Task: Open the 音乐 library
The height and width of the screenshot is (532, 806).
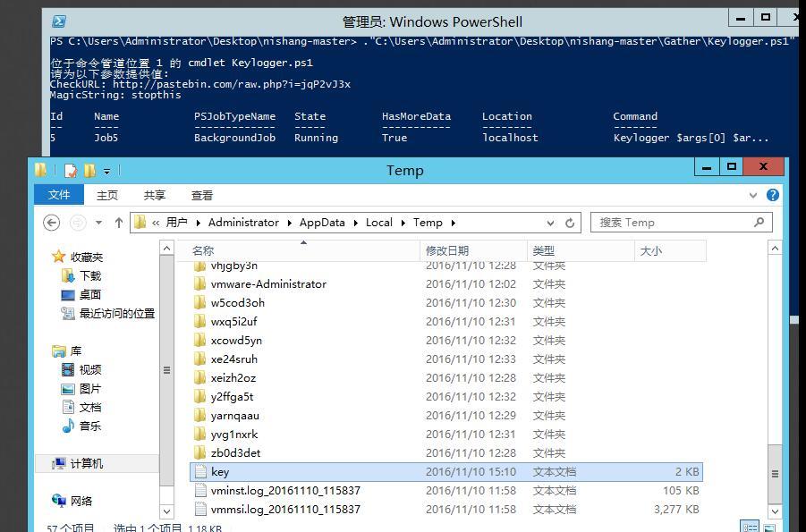Action: 90,426
